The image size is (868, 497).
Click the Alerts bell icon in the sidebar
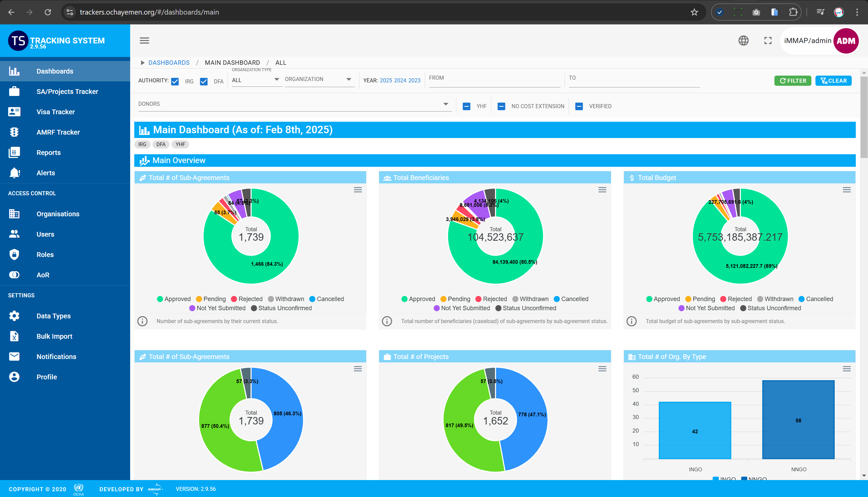click(x=14, y=173)
